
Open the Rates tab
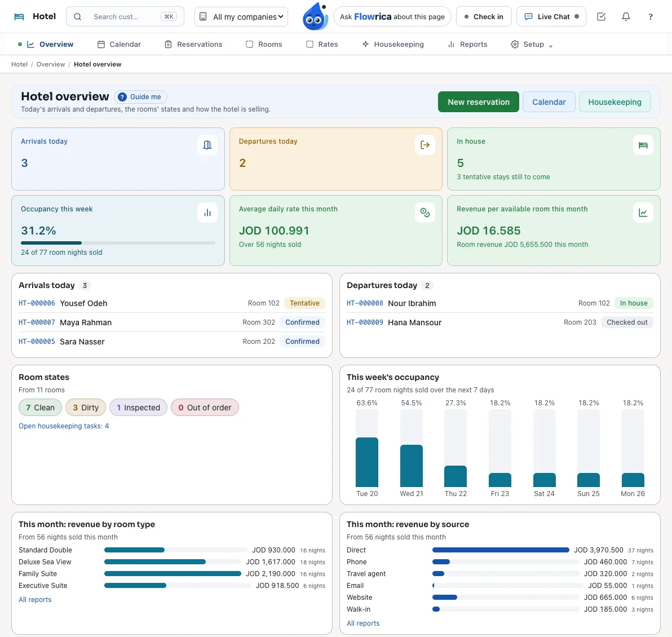322,44
